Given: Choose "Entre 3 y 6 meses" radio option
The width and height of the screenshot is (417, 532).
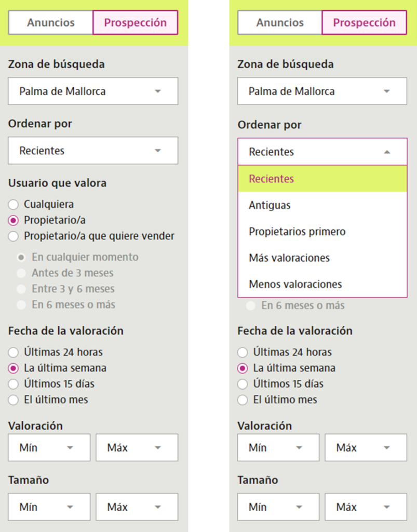Looking at the screenshot, I should click(21, 289).
